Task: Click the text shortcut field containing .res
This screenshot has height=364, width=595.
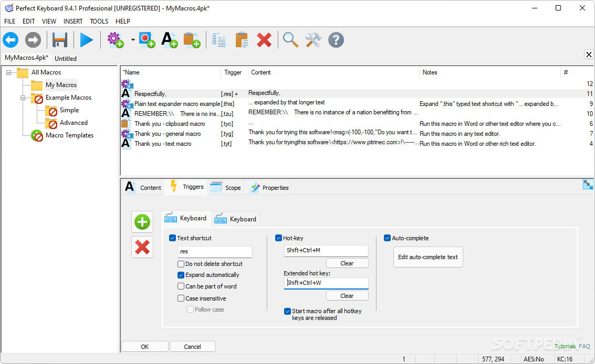Action: (215, 251)
